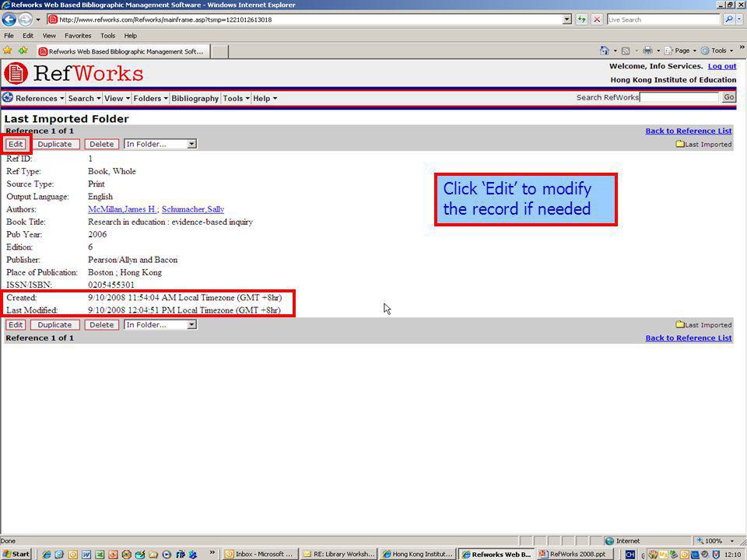Screen dimensions: 747x560
Task: Launch PowerPoint from the quick launch bar
Action: (113, 555)
